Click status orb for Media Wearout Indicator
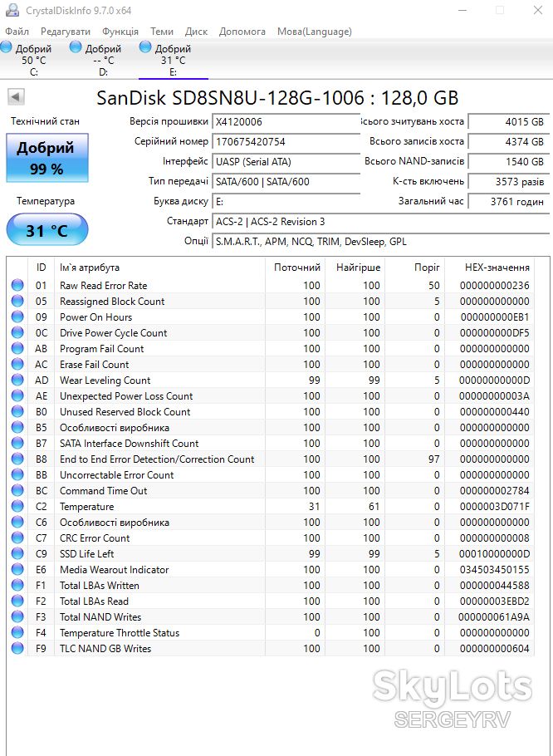 [x=17, y=569]
